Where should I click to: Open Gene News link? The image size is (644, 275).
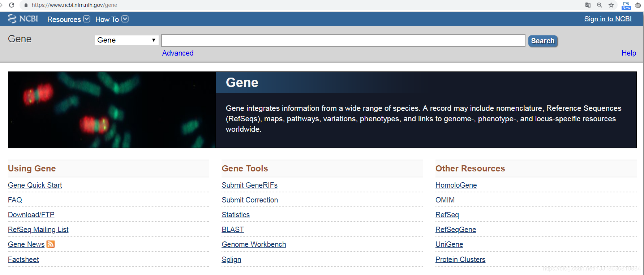(x=26, y=244)
